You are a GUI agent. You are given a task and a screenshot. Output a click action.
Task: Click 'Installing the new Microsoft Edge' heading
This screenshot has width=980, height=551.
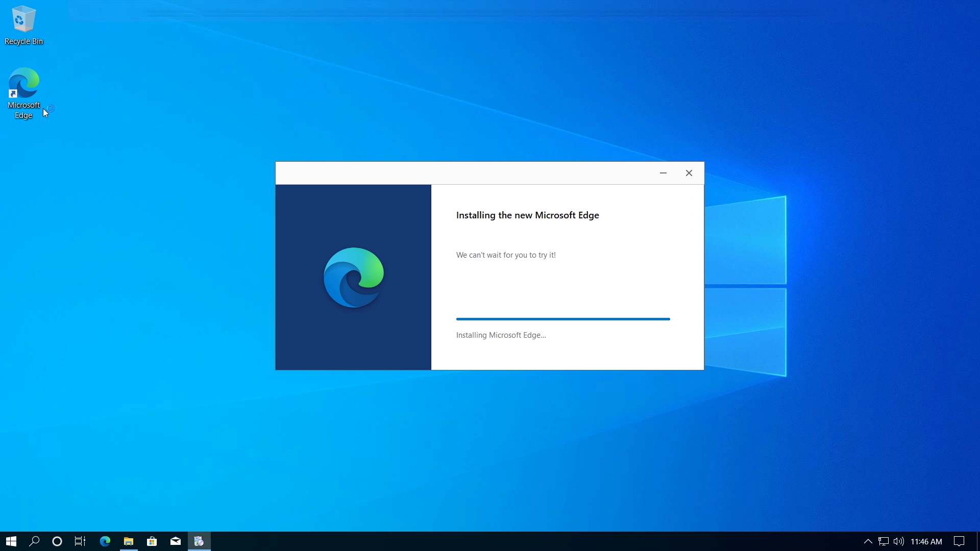tap(528, 215)
